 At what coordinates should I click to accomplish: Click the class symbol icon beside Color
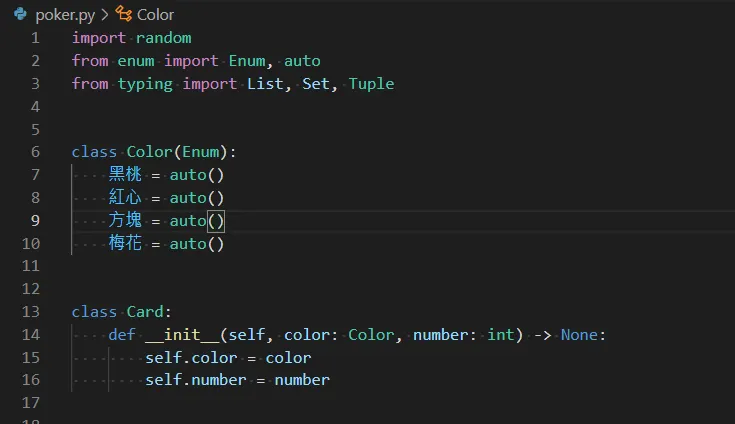(x=124, y=14)
